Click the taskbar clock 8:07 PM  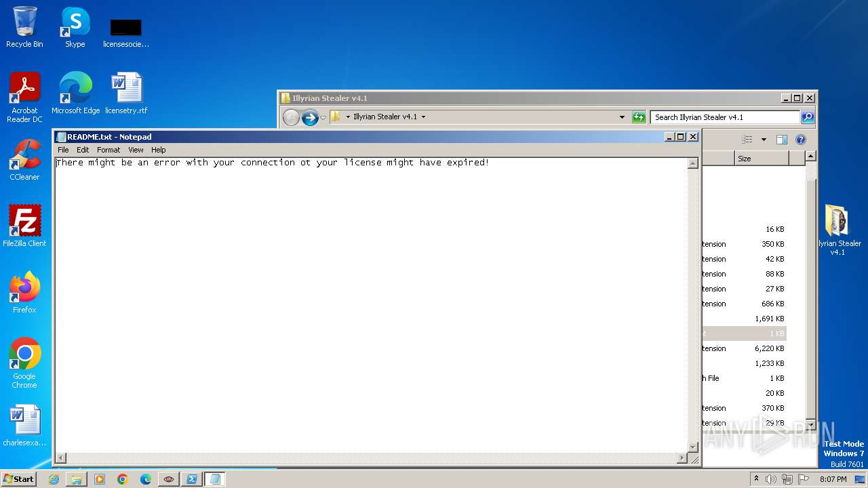click(x=833, y=479)
